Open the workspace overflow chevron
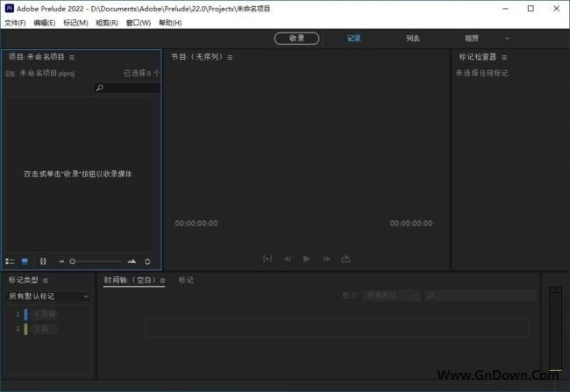Image resolution: width=570 pixels, height=392 pixels. coord(507,39)
